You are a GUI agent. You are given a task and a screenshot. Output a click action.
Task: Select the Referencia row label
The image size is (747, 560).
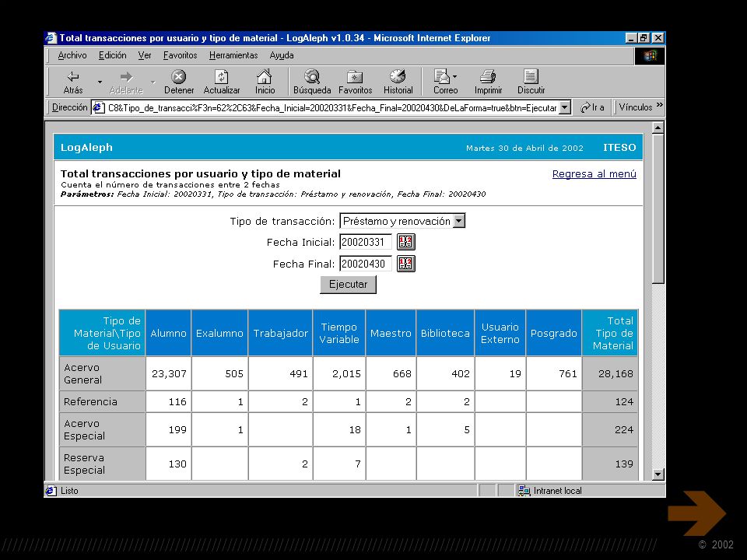[102, 401]
